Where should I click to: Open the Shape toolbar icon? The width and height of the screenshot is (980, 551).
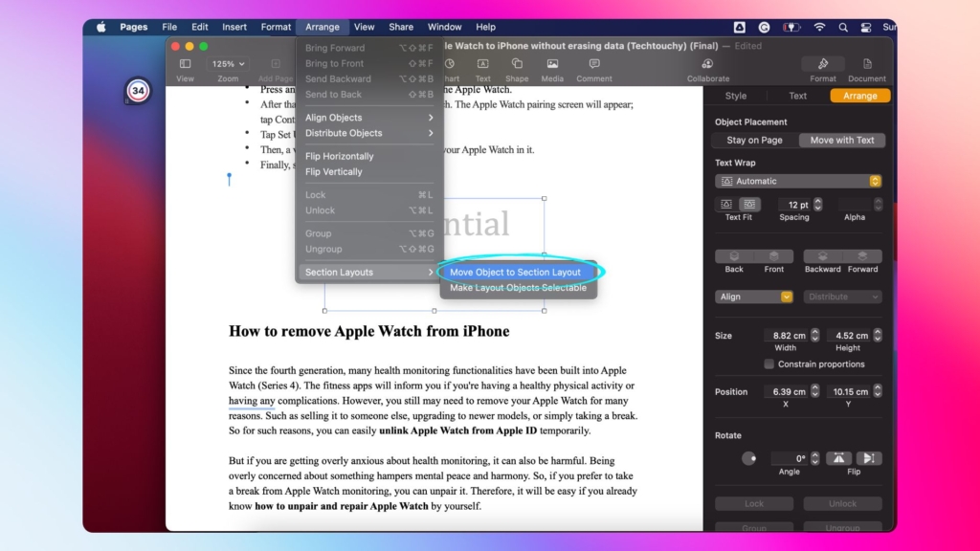point(517,64)
